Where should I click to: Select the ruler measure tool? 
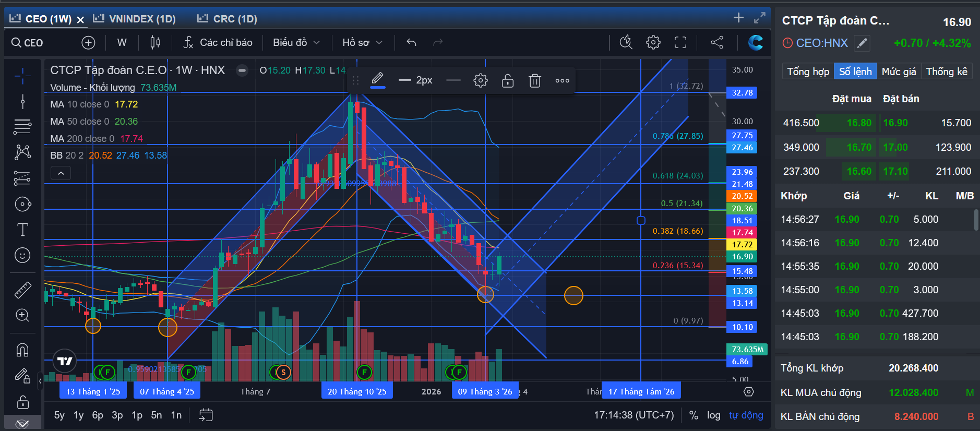(x=22, y=290)
